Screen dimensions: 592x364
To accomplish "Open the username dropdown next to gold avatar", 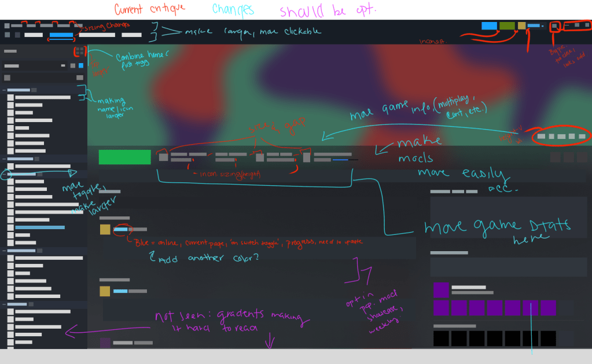I will click(535, 26).
